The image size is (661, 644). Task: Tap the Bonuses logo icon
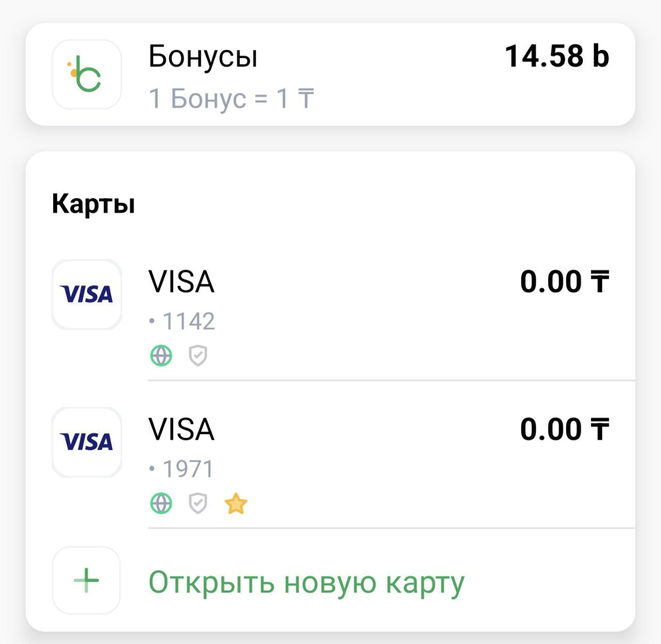[87, 74]
